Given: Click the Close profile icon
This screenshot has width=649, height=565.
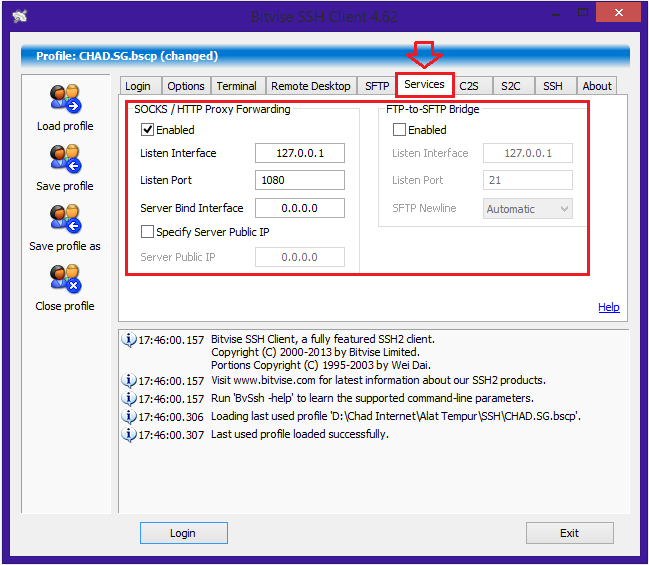Looking at the screenshot, I should (x=65, y=279).
